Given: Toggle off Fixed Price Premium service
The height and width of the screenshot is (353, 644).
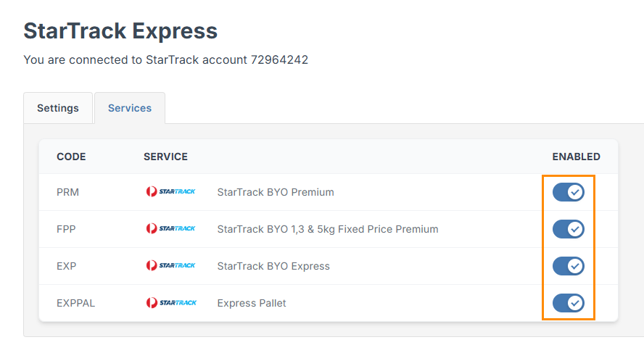Looking at the screenshot, I should [568, 229].
